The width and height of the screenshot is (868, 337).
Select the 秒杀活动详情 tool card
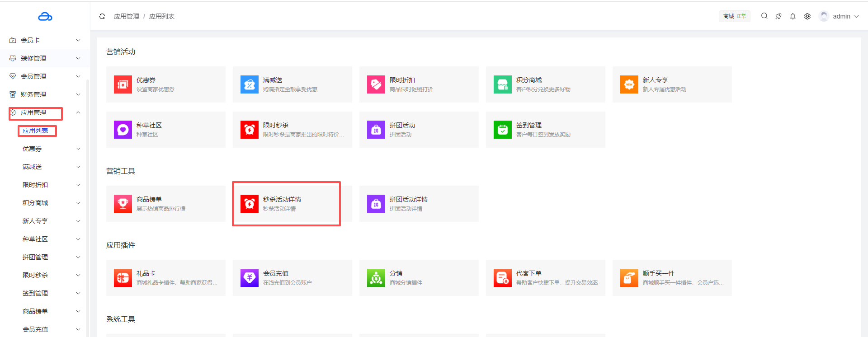286,204
